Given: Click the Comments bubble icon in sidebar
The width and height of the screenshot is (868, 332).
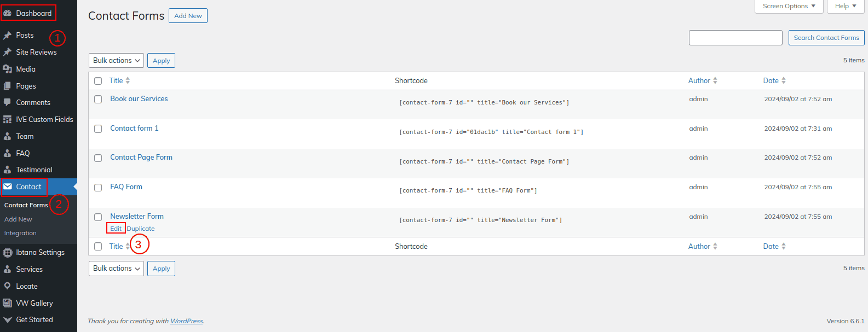Looking at the screenshot, I should (x=8, y=102).
